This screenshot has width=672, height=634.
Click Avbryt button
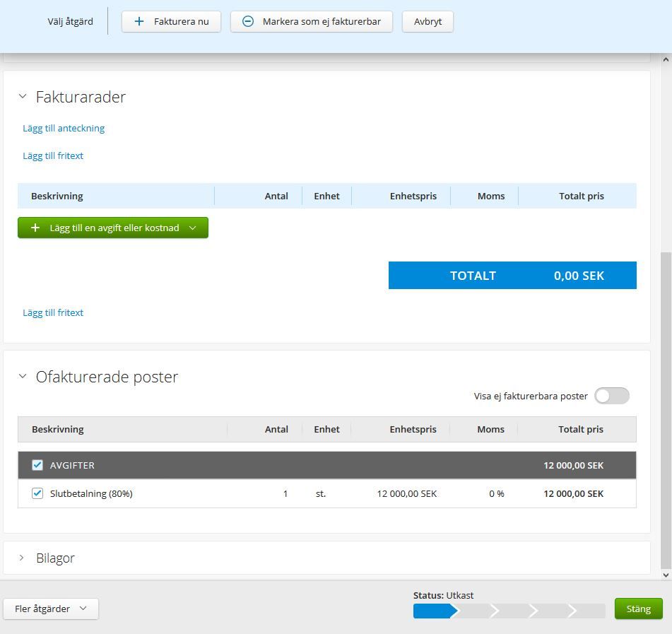[x=428, y=21]
